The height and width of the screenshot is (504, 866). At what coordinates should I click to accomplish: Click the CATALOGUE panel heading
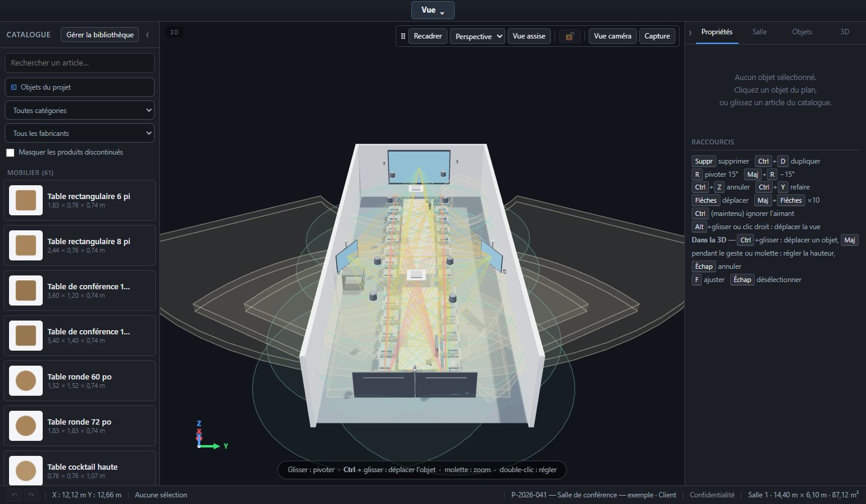[x=28, y=35]
